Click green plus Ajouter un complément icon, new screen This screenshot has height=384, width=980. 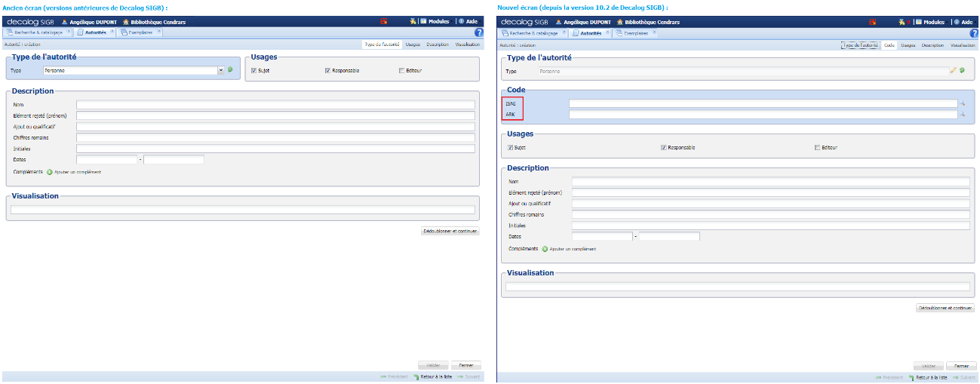point(545,249)
